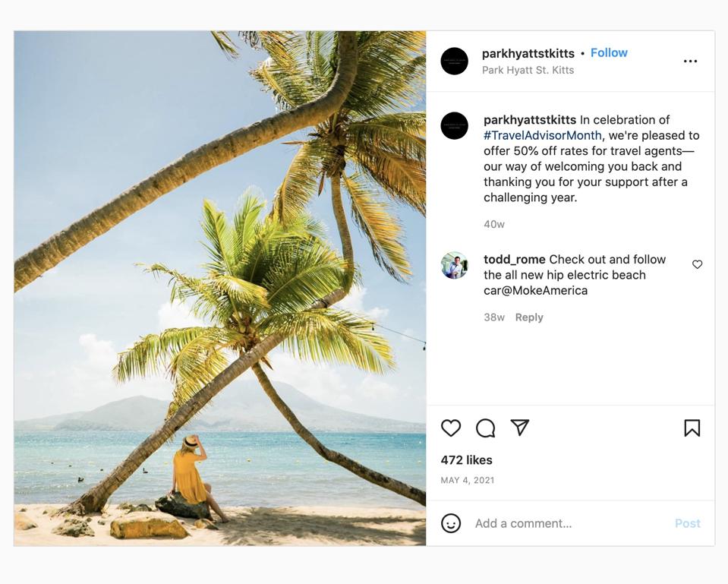Open the emoji picker smiley icon
This screenshot has width=728, height=584.
[451, 523]
